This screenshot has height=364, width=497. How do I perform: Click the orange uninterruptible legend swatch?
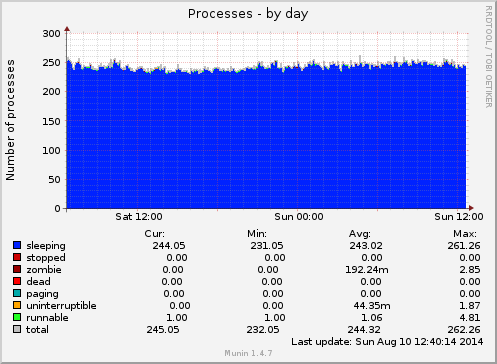(x=17, y=305)
